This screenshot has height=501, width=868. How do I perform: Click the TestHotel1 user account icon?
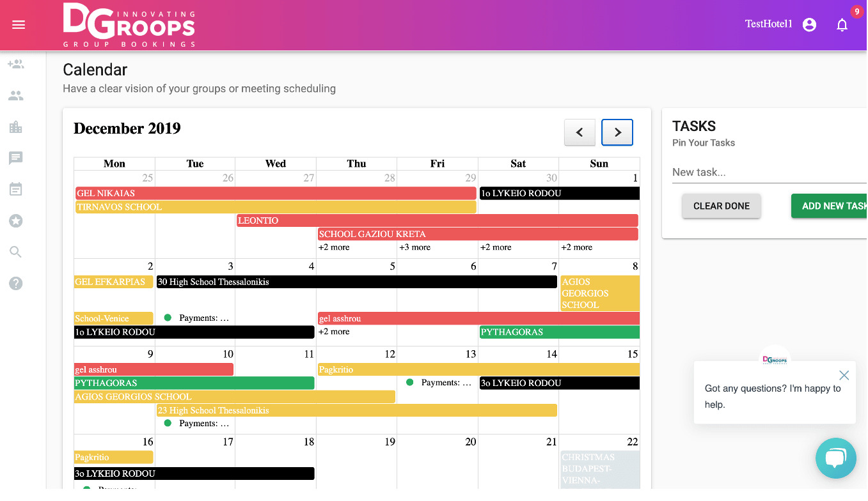(809, 25)
